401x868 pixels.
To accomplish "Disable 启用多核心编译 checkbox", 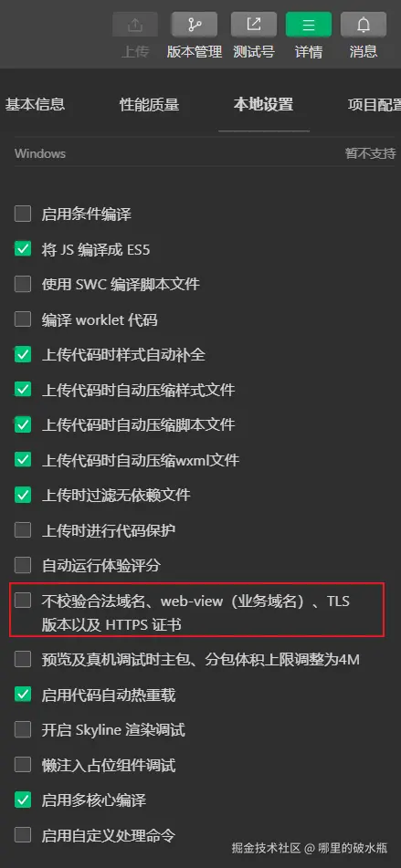I will tap(23, 800).
